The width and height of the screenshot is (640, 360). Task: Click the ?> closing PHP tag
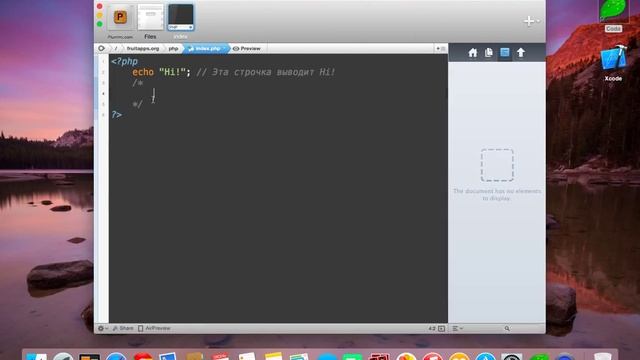coord(116,115)
